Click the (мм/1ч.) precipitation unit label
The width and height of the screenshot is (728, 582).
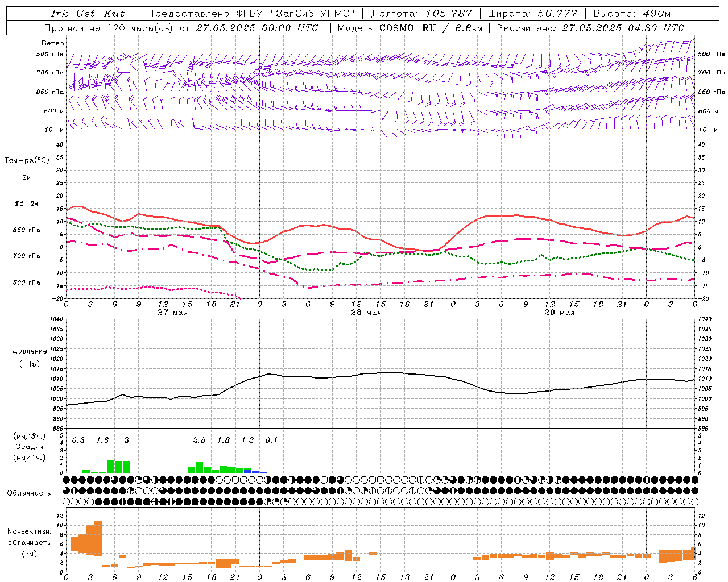29,458
